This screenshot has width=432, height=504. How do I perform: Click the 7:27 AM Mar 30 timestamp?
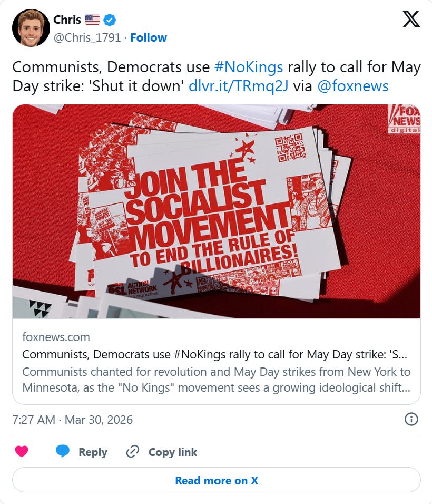click(73, 420)
